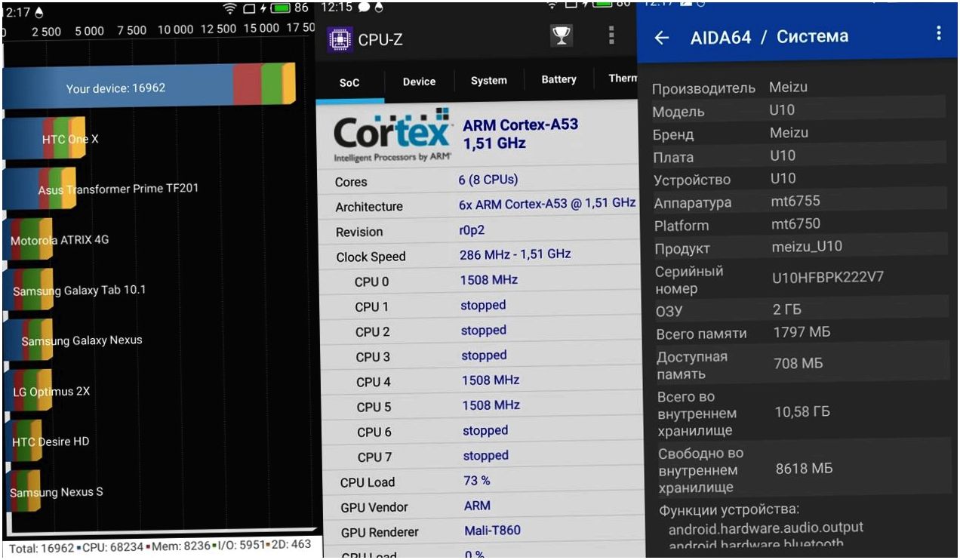Screen dimensions: 960x560
Task: Switch to the Device tab
Action: [419, 82]
